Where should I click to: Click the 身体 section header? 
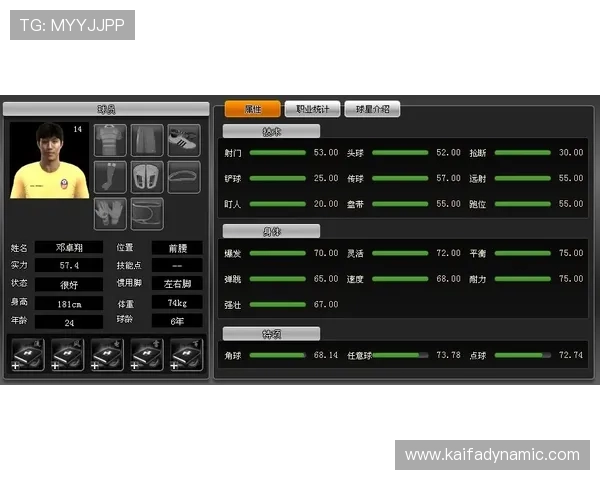pyautogui.click(x=271, y=231)
